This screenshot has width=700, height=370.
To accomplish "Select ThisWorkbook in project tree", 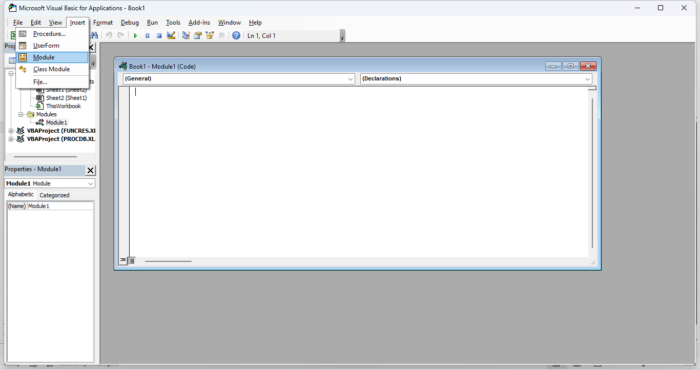I will tap(63, 106).
